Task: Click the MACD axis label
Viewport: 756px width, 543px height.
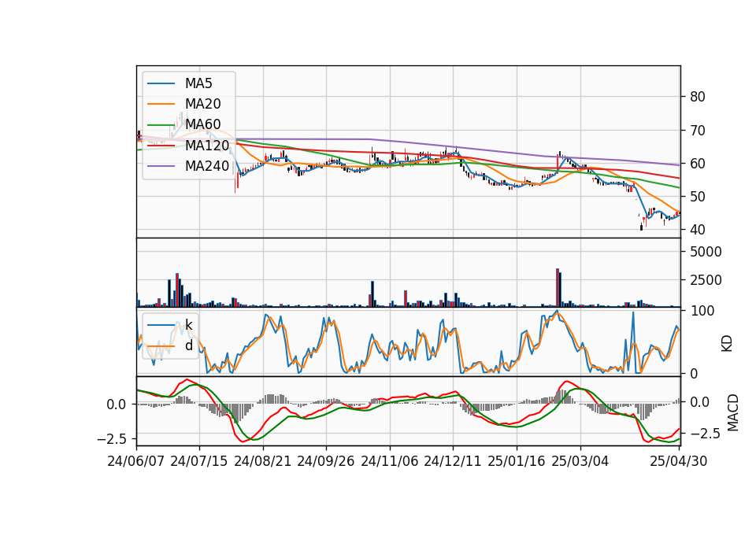Action: tap(733, 412)
